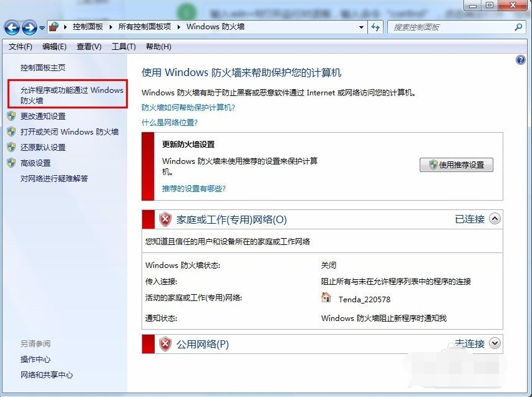Screen dimensions: 532x397
Task: Refresh the page with the refresh icon
Action: coord(375,27)
